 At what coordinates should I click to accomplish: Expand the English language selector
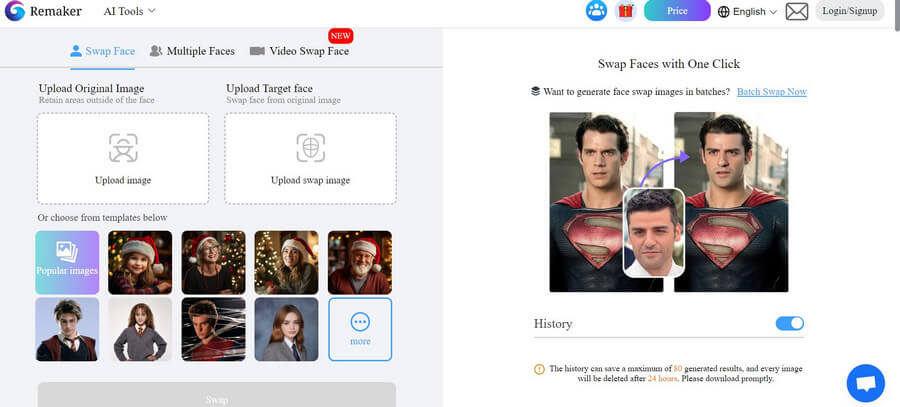[x=747, y=11]
